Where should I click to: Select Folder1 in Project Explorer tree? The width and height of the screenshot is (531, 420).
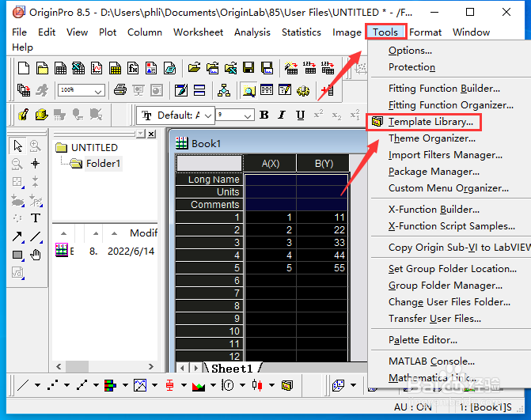click(x=103, y=164)
